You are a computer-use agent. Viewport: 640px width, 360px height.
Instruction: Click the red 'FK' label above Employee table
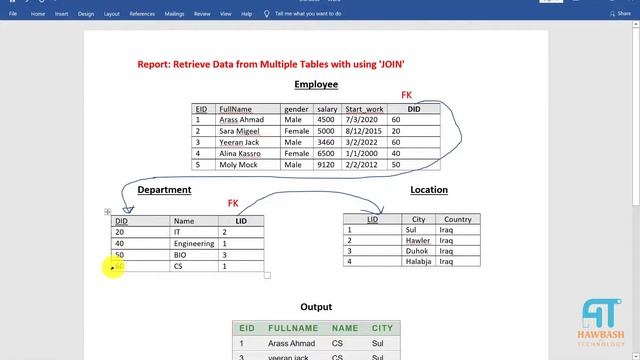tap(407, 95)
